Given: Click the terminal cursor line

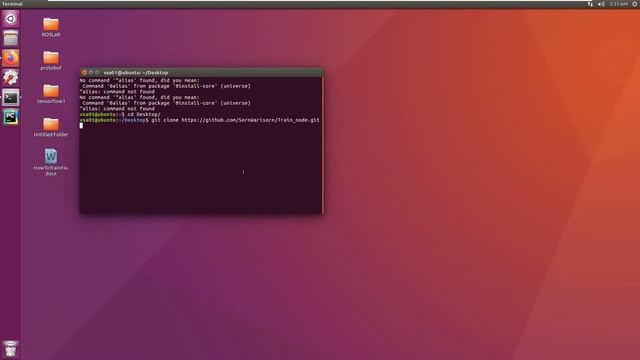Looking at the screenshot, I should pyautogui.click(x=81, y=126).
